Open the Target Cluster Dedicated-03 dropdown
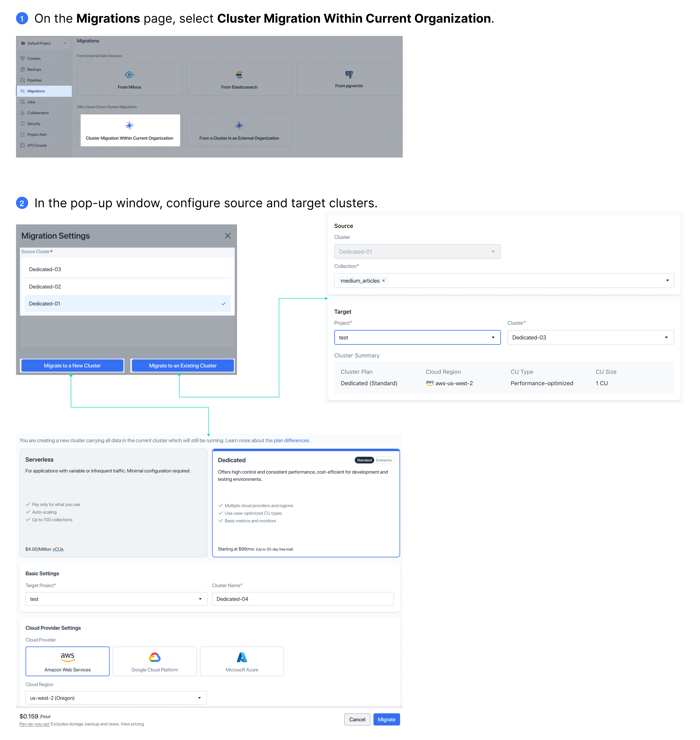Viewport: 700px width, 740px height. pos(590,337)
